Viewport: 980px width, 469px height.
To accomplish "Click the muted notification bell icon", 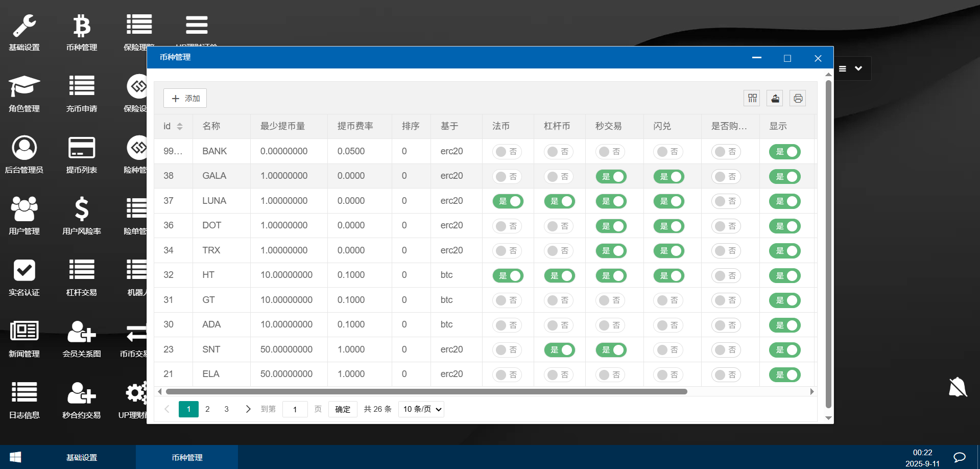I will point(958,387).
